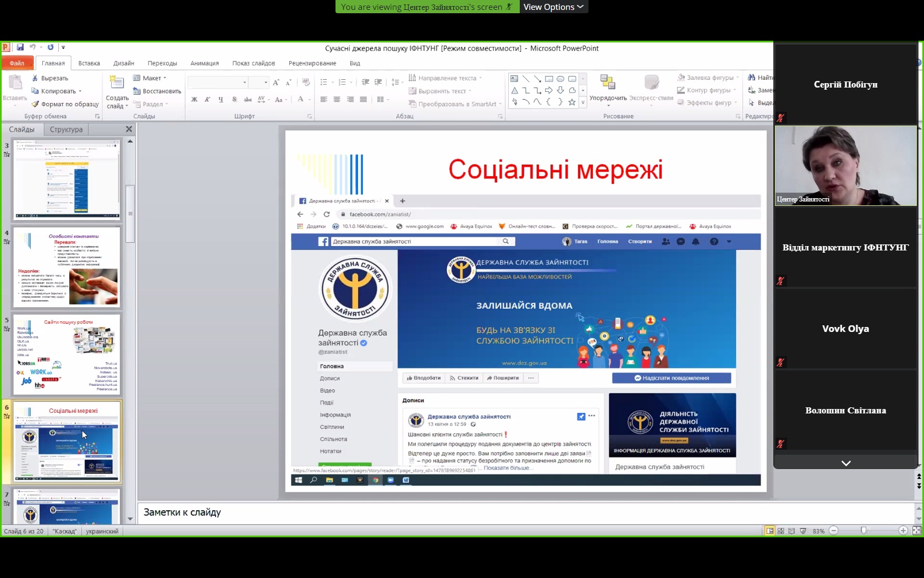924x578 pixels.
Task: Toggle text shadow formatting
Action: point(234,100)
